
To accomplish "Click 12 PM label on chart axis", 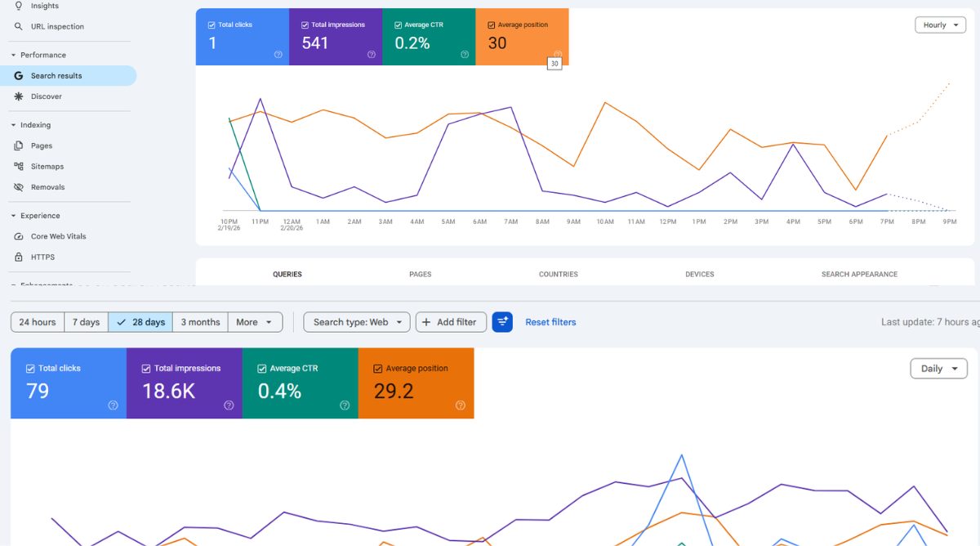I will pyautogui.click(x=668, y=222).
